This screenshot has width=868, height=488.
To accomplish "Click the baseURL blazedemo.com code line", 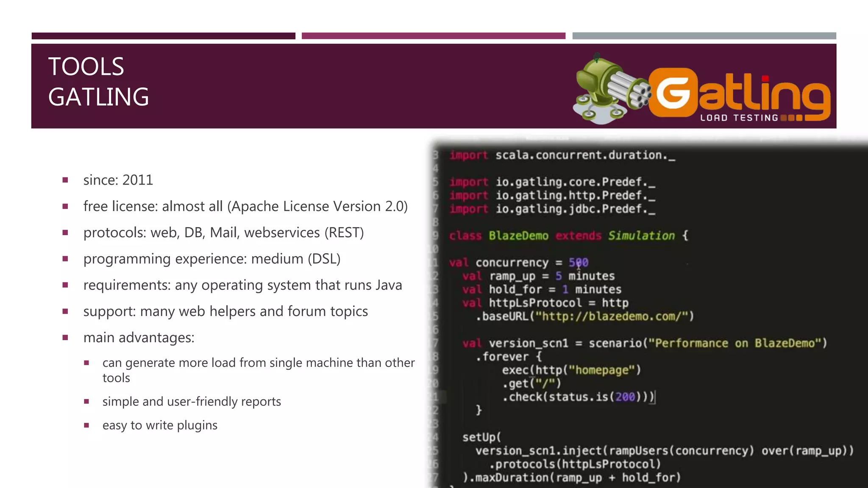I will 585,317.
